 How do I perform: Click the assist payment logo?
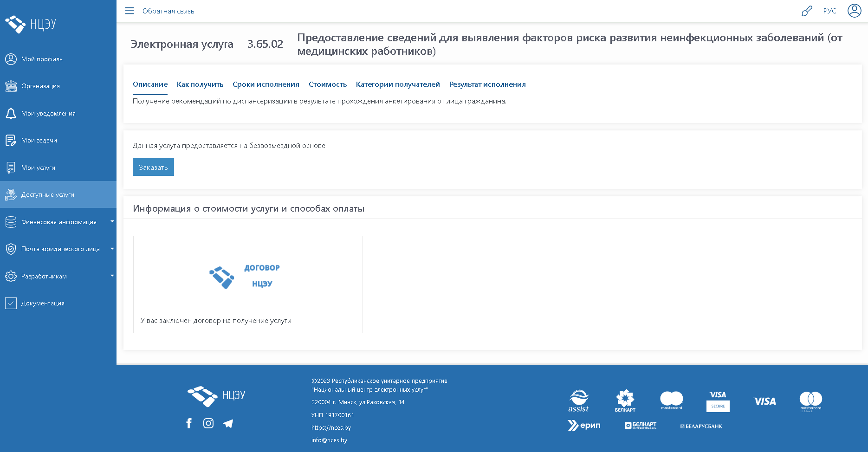(578, 401)
